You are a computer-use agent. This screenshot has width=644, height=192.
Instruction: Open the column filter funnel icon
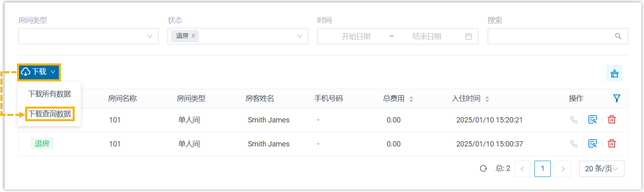pyautogui.click(x=617, y=98)
